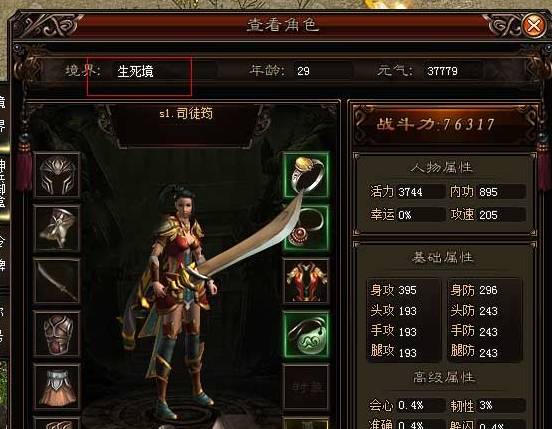Click the 战斗力 76317 banner
This screenshot has height=429, width=552.
(435, 124)
